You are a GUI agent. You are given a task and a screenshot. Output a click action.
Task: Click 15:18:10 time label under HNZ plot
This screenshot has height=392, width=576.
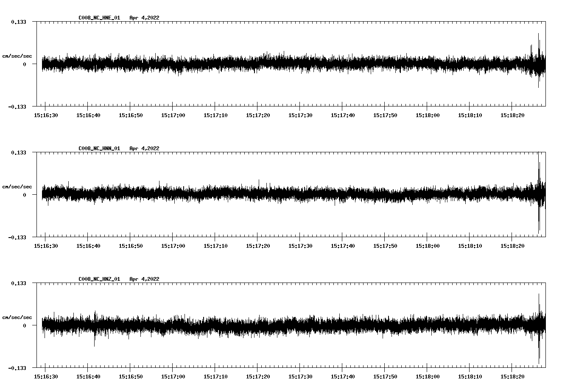tap(470, 377)
